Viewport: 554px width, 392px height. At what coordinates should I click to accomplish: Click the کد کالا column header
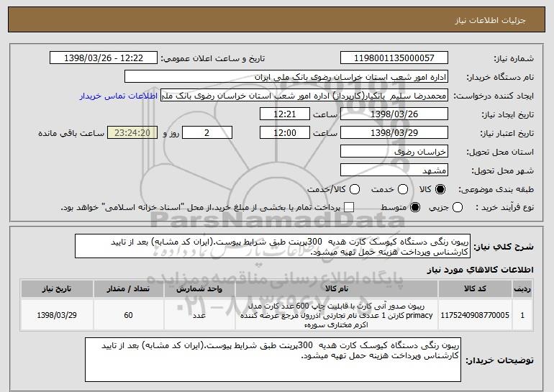tap(475, 288)
